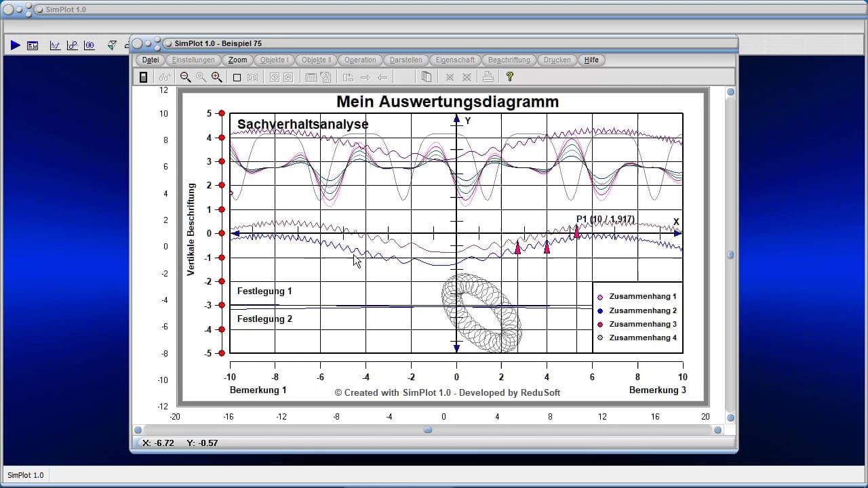This screenshot has height=488, width=868.
Task: Click the diagram title Mein Auswertungsdiagramm
Action: tap(448, 102)
